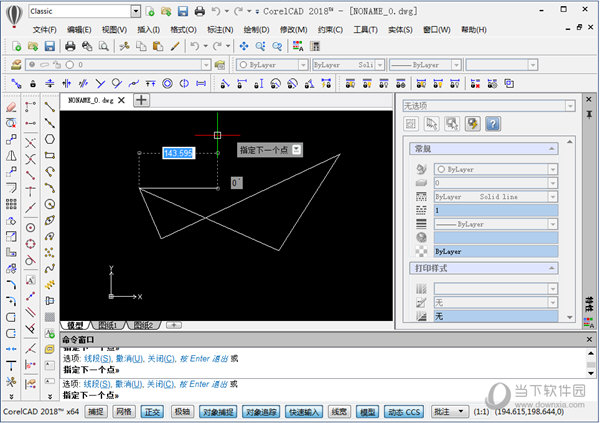Screen dimensions: 600x423
Task: Open the Classic workspace dropdown
Action: 135,12
